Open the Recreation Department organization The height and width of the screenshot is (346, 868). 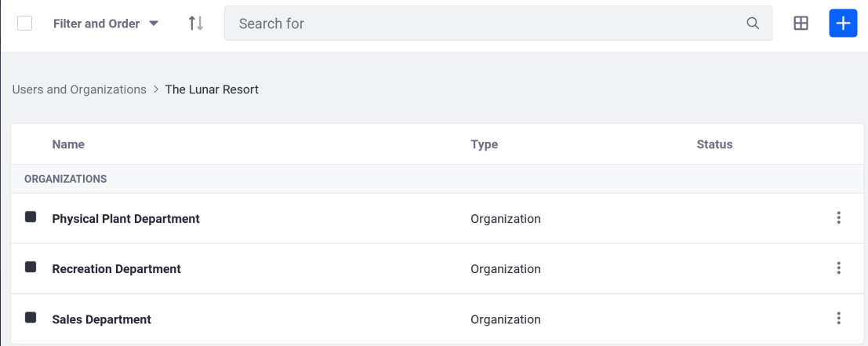pos(116,269)
